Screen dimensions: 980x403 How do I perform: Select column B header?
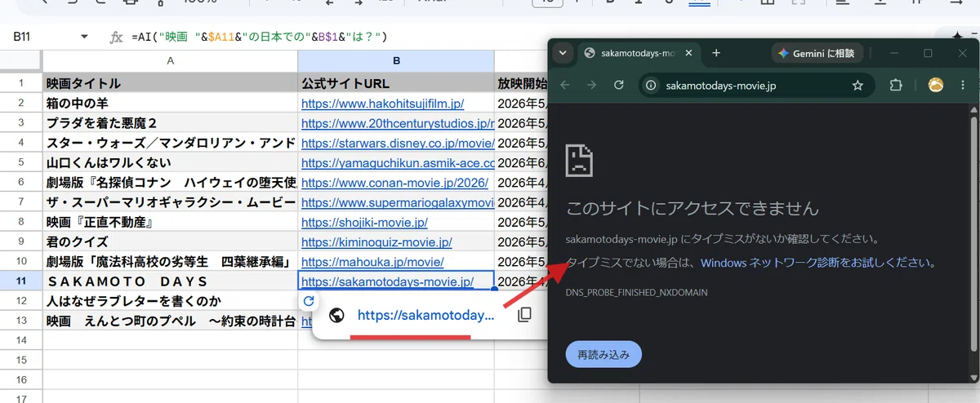(396, 61)
